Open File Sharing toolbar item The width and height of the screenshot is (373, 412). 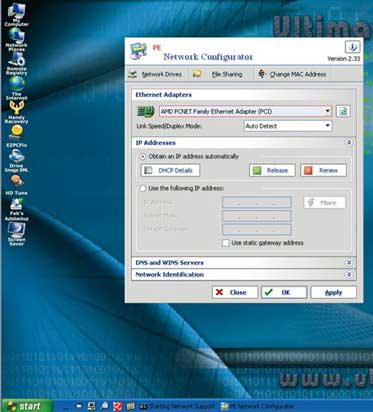pos(218,74)
